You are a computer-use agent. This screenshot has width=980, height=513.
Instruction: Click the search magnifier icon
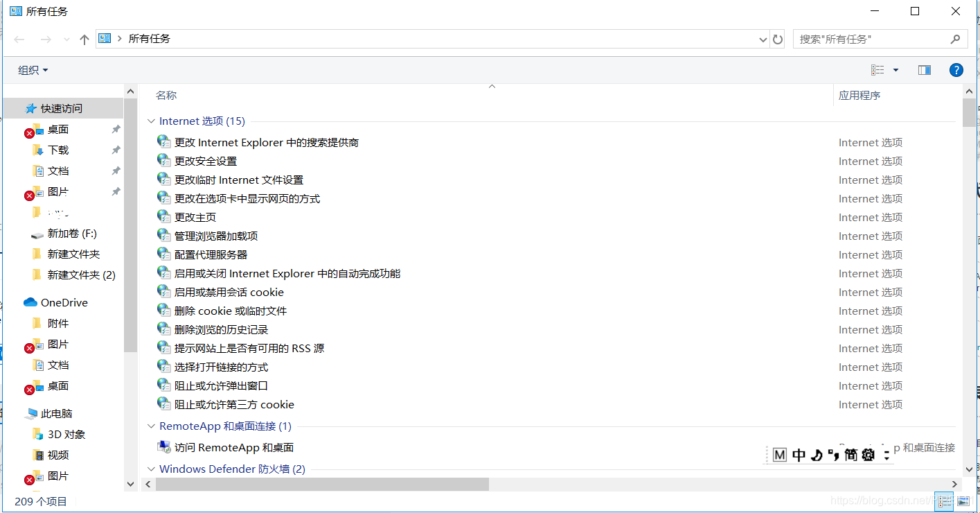click(x=955, y=39)
